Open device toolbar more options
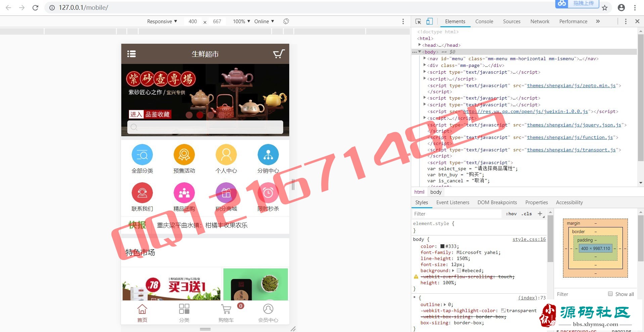 coord(403,21)
